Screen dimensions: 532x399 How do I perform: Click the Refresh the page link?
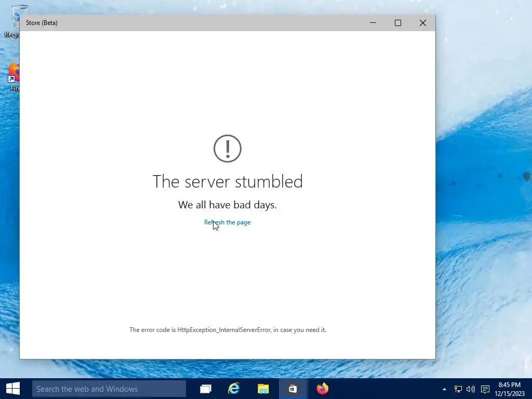coord(228,222)
